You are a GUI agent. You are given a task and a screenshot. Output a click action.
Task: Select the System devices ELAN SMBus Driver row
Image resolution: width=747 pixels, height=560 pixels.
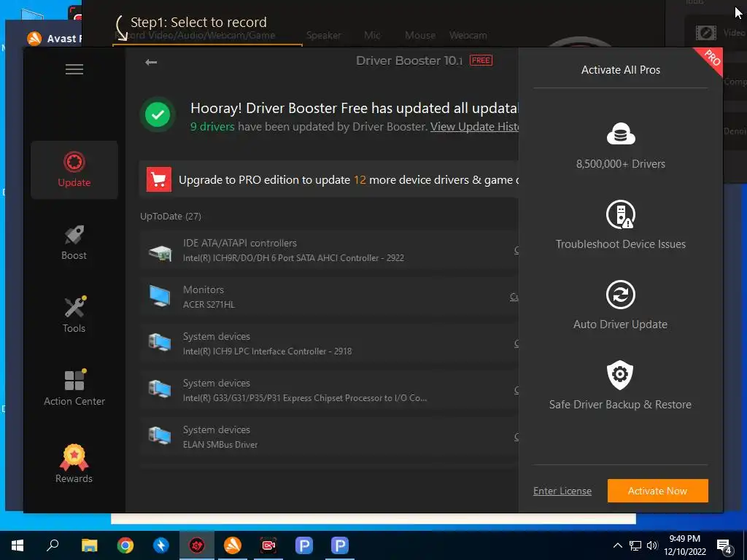point(329,437)
